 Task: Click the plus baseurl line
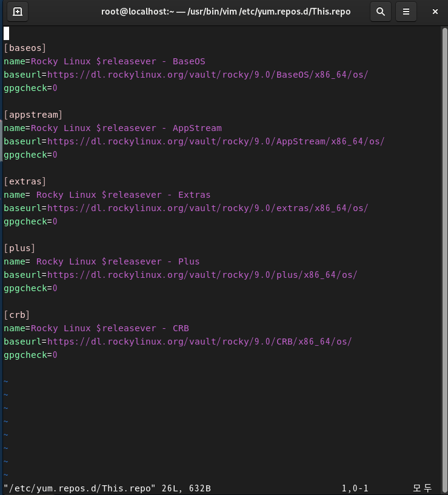pos(181,275)
